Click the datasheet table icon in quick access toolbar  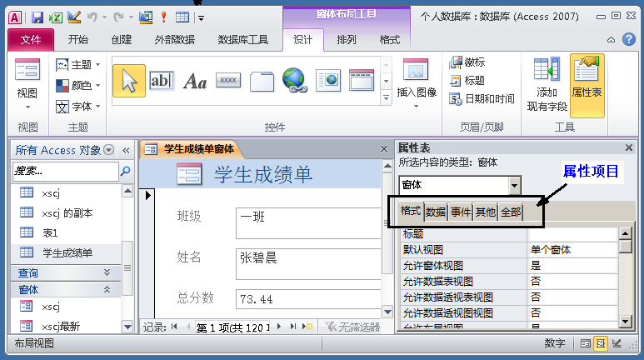point(182,17)
